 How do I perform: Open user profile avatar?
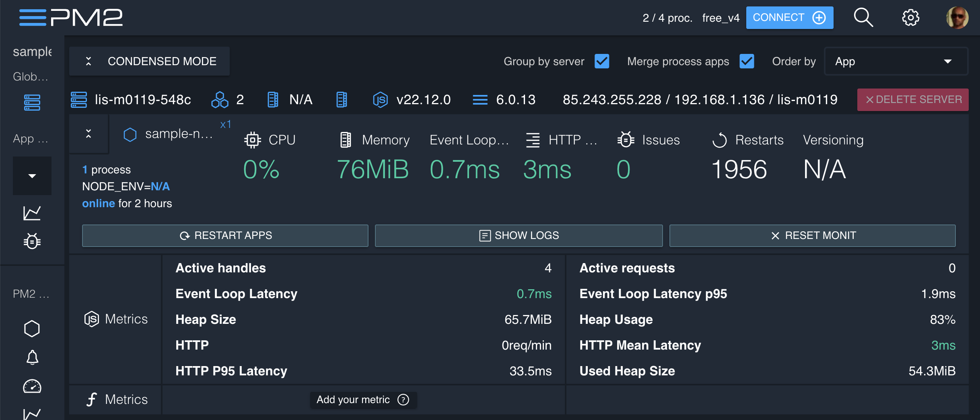coord(957,18)
